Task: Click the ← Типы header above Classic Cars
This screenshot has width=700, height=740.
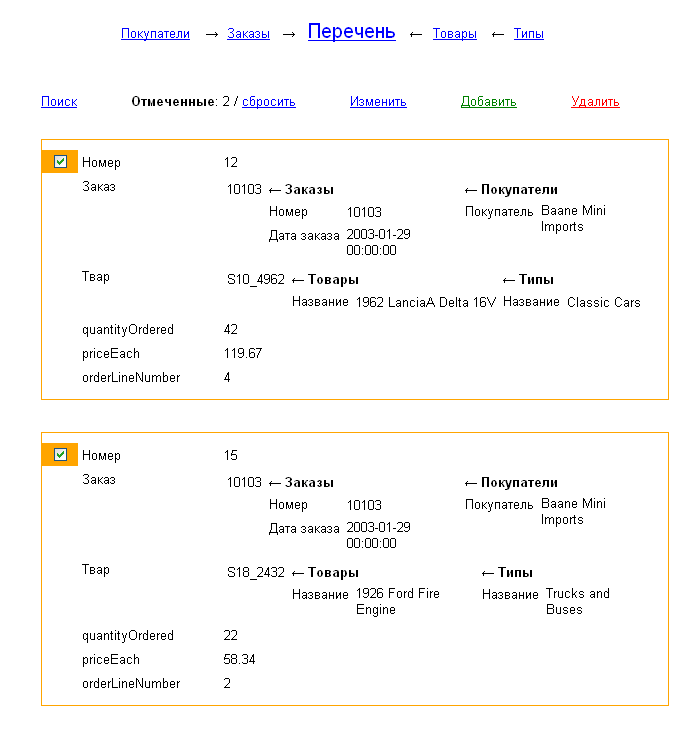Action: point(527,280)
